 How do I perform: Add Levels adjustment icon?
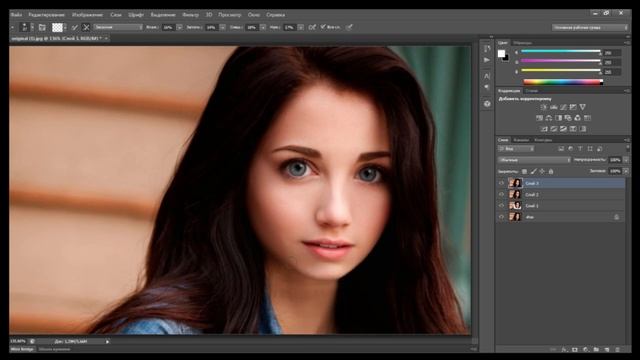coord(553,107)
